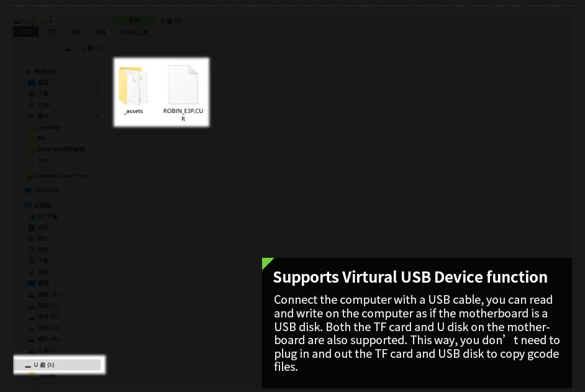Open the _assets folder icon
The height and width of the screenshot is (392, 585).
tap(133, 86)
